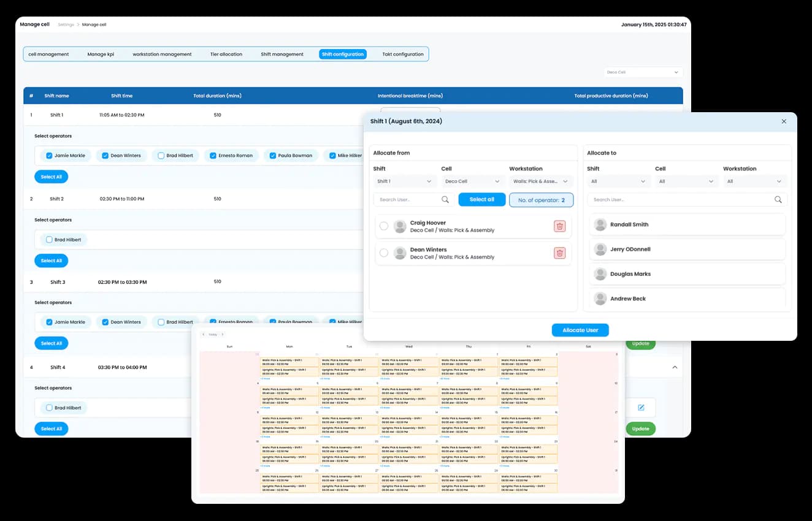Collapse the Shift 4 row chevron
Image resolution: width=812 pixels, height=521 pixels.
pyautogui.click(x=675, y=367)
